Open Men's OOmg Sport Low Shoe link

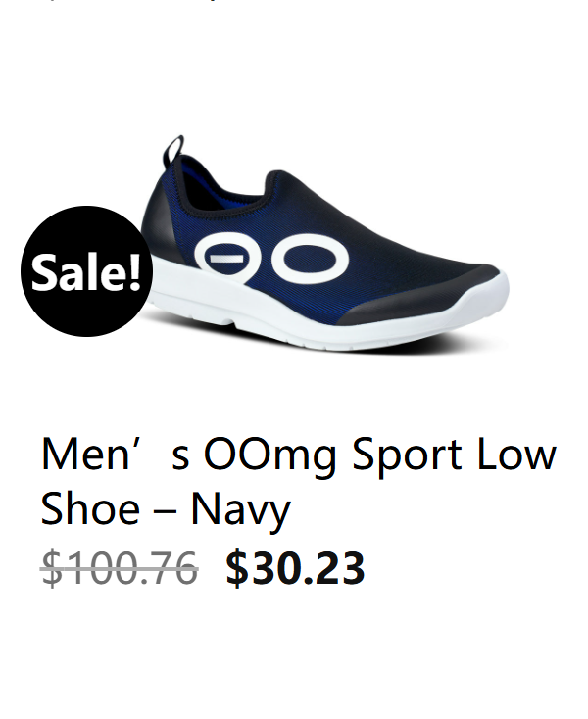[299, 482]
